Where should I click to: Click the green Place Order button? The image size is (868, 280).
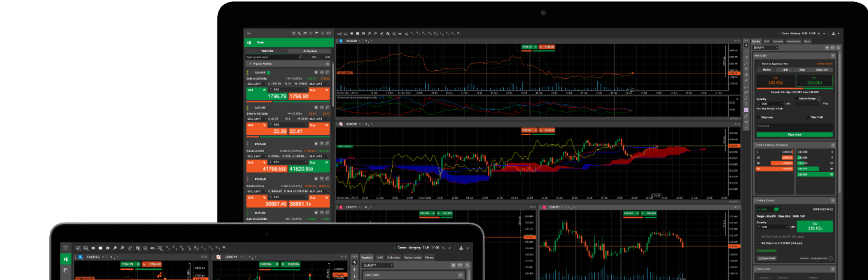[x=794, y=134]
